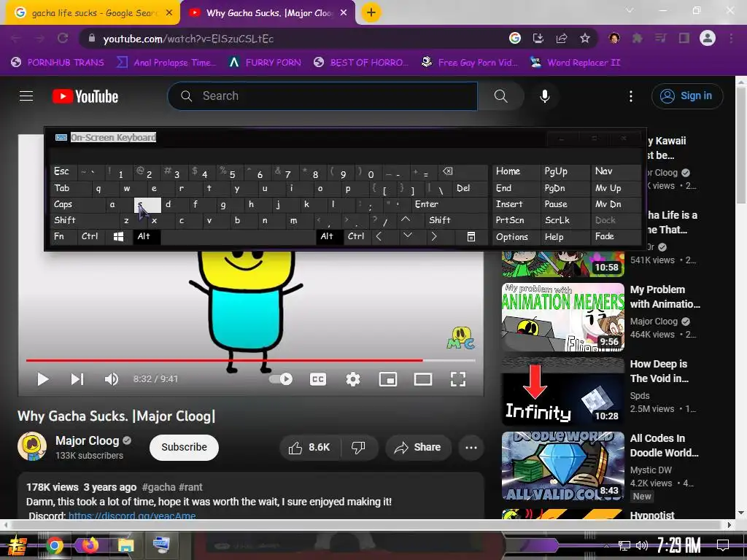Toggle theater mode view
Viewport: 747px width, 560px height.
tap(423, 379)
